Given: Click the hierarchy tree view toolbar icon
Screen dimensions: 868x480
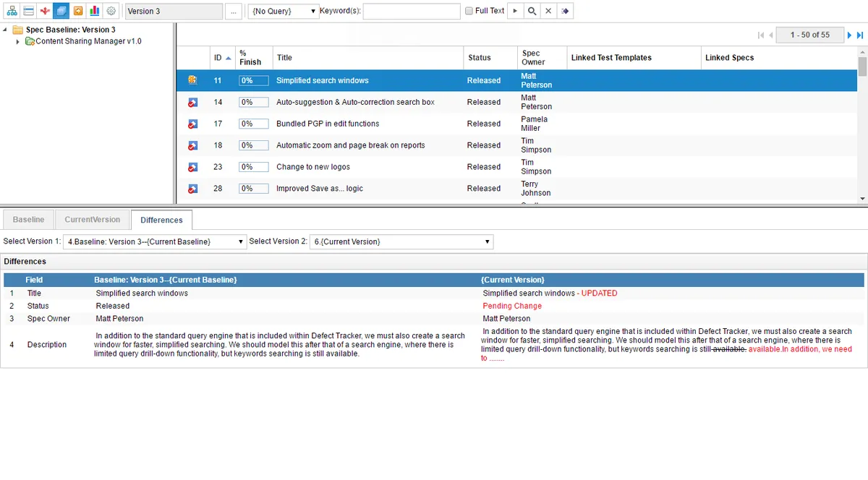Looking at the screenshot, I should pyautogui.click(x=12, y=11).
